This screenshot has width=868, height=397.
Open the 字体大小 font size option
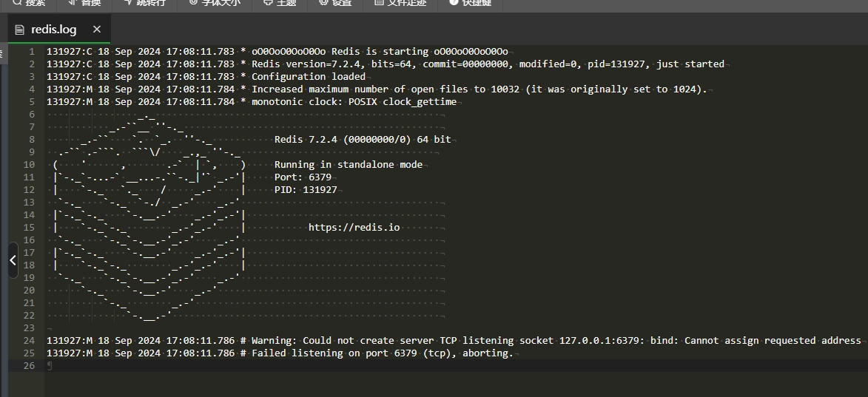click(215, 3)
